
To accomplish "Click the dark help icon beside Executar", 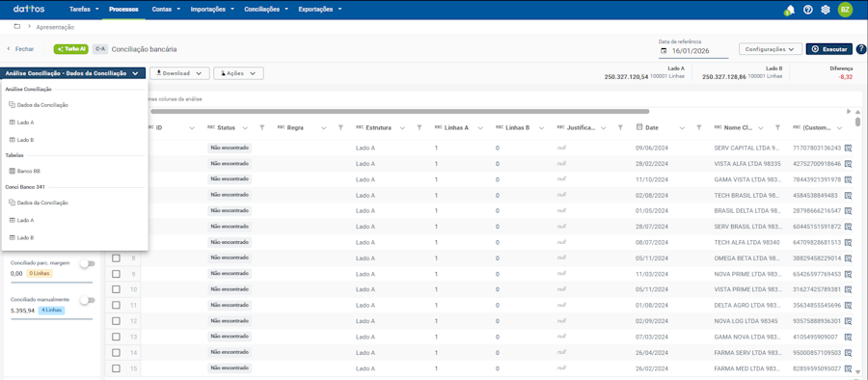I will (861, 49).
